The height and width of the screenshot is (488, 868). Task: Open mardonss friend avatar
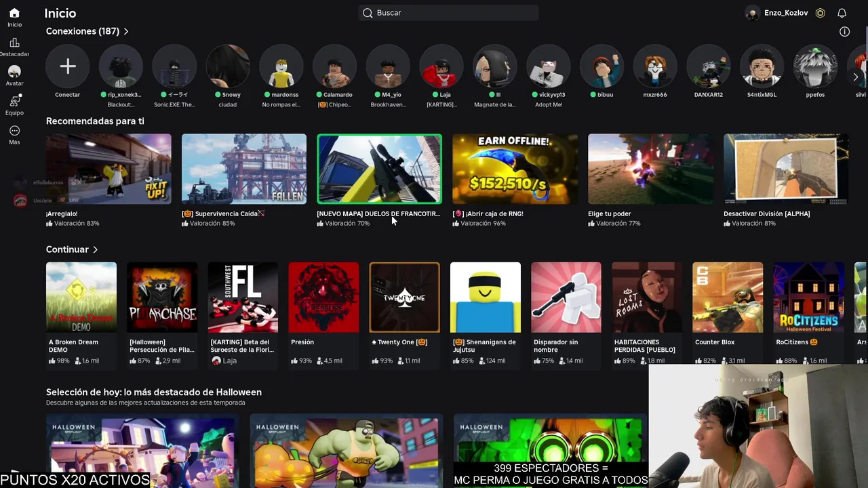(x=281, y=66)
